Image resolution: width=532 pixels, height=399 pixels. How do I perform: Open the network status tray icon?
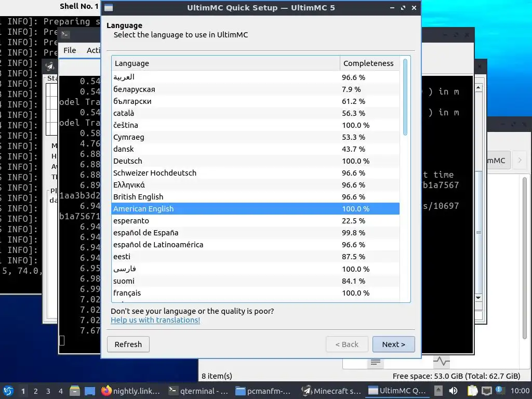click(486, 391)
